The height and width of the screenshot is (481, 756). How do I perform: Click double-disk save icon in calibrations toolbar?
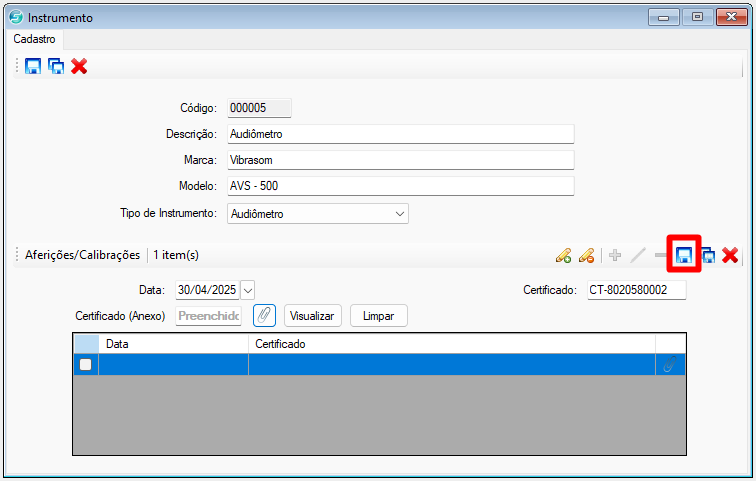point(707,255)
